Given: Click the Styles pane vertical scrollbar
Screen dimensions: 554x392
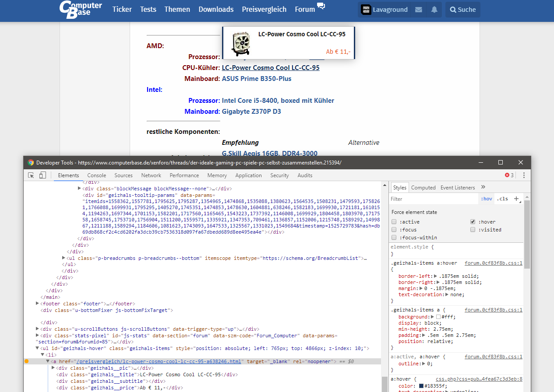Looking at the screenshot, I should click(x=527, y=234).
